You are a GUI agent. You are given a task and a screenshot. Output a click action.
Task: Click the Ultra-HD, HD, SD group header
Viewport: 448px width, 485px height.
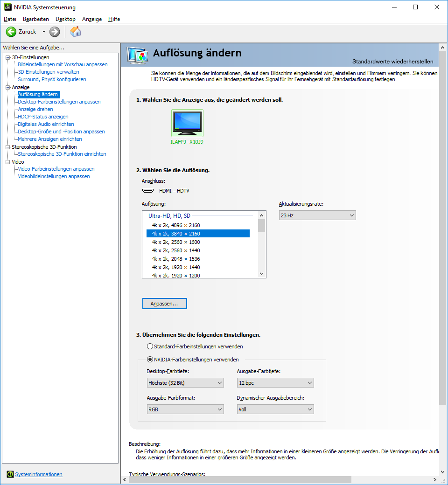tap(169, 216)
